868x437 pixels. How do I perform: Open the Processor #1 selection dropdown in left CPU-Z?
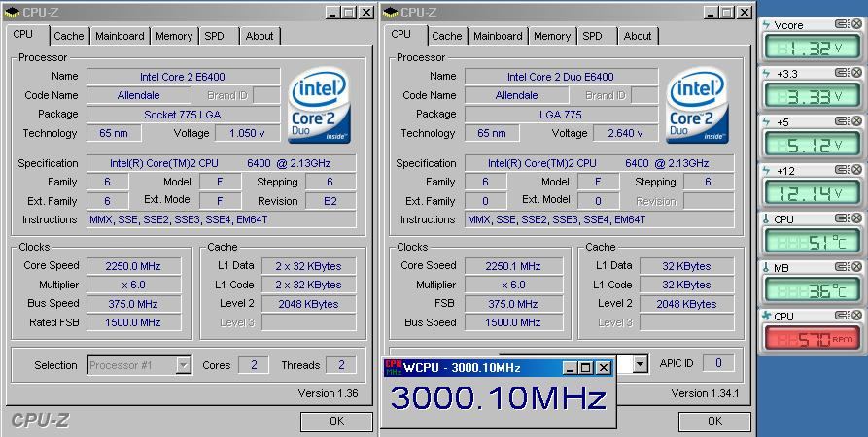(184, 365)
